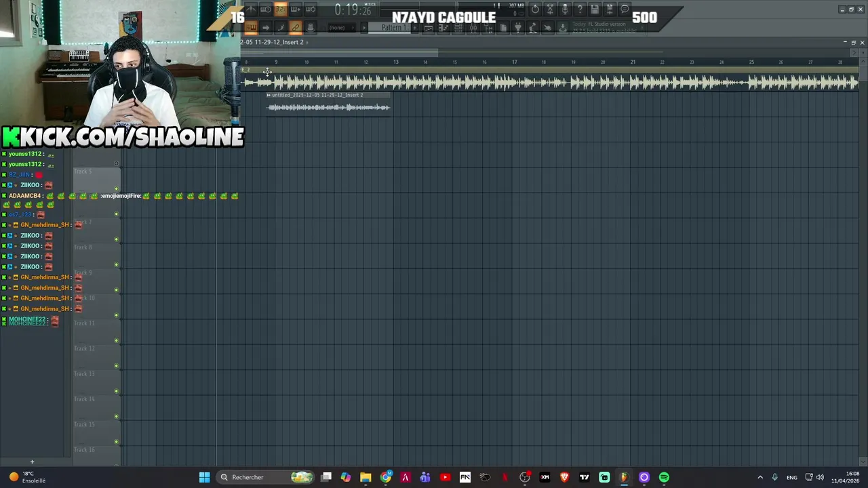This screenshot has height=488, width=868.
Task: Mute Track 7 with its green dot
Action: [x=117, y=239]
